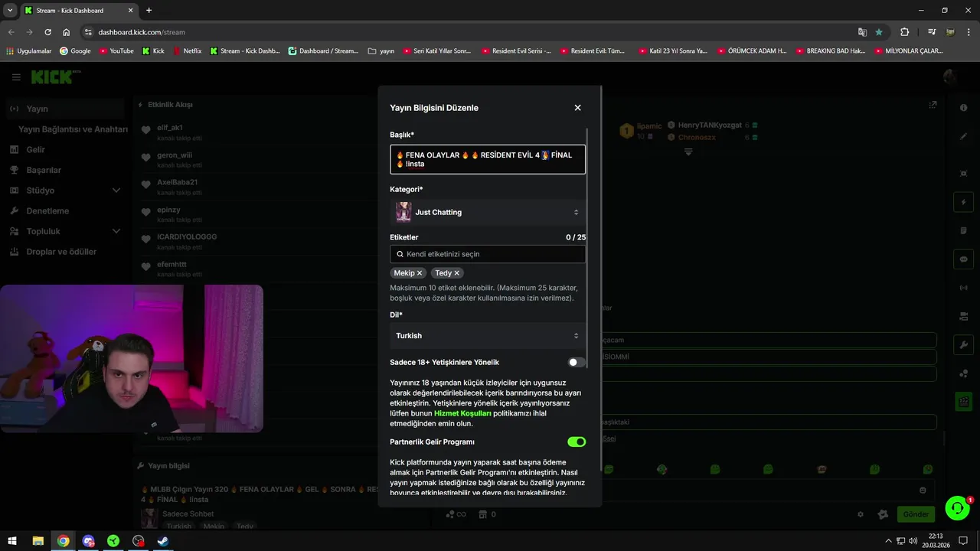Open the Windows Start menu
Viewport: 980px width, 551px height.
(12, 541)
